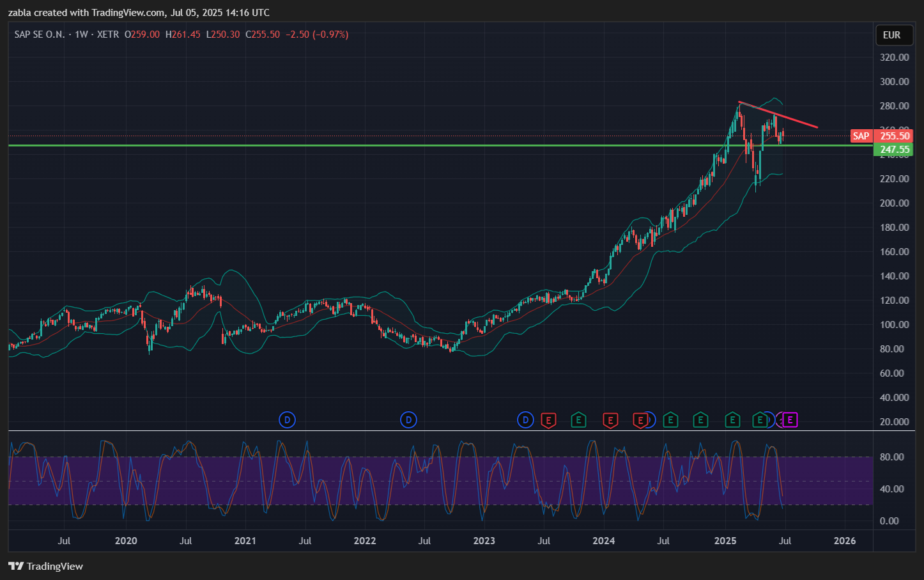Click the 2025 label on time axis
This screenshot has height=580, width=924.
click(x=725, y=541)
